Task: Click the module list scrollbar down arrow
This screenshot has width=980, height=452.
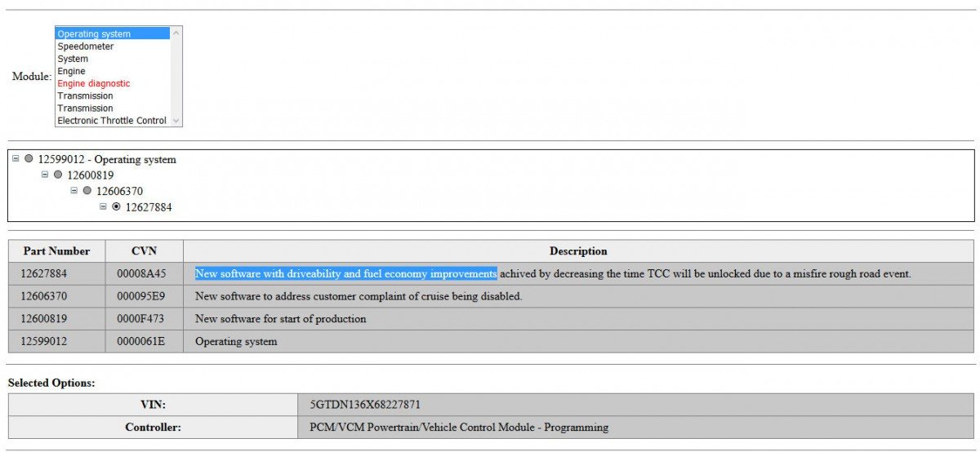Action: click(x=176, y=121)
